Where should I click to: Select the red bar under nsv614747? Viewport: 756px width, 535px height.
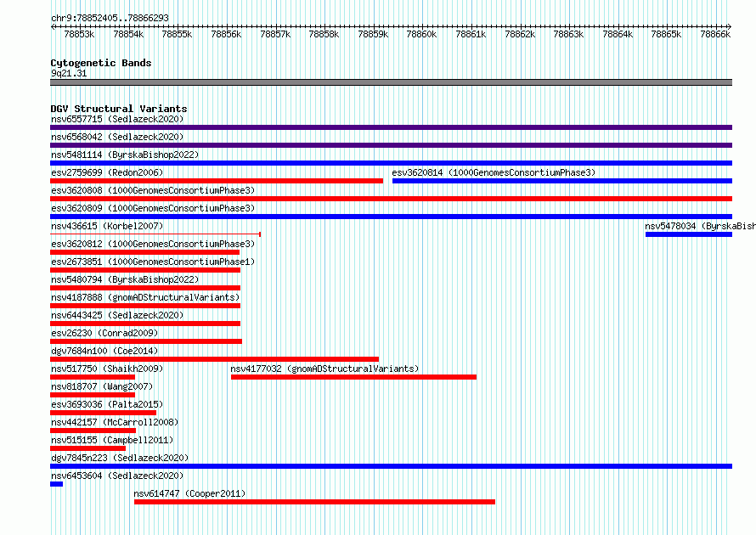click(x=315, y=502)
